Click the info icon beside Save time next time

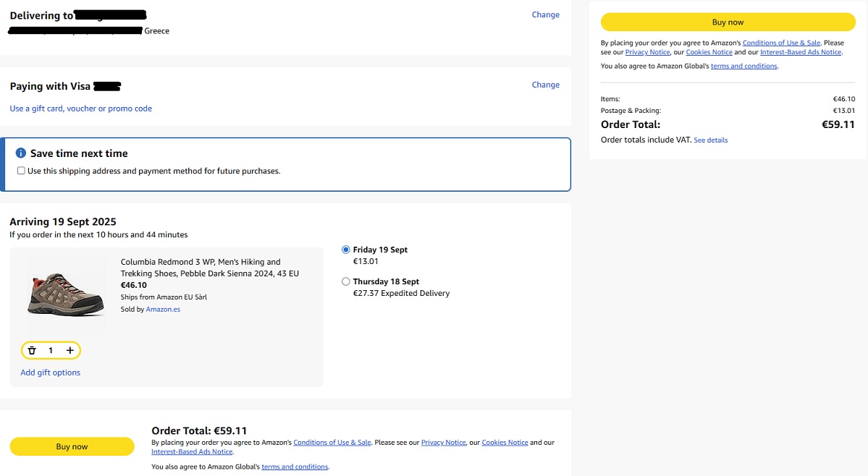pos(21,153)
